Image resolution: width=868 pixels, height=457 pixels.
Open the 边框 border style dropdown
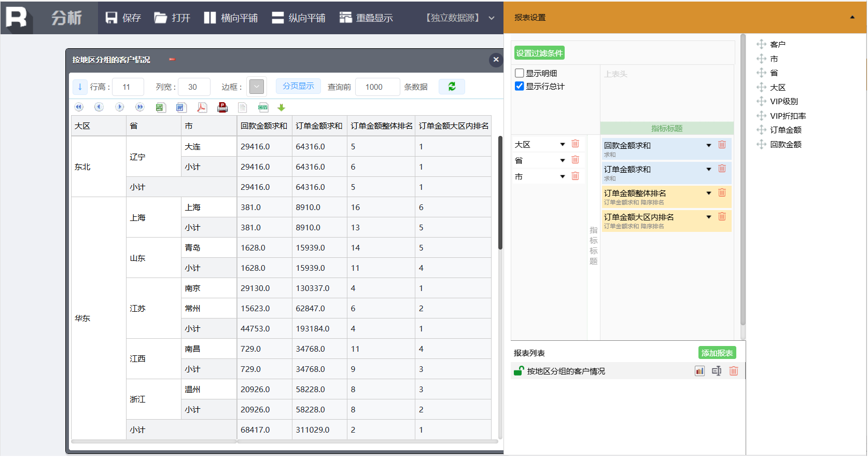click(x=257, y=87)
